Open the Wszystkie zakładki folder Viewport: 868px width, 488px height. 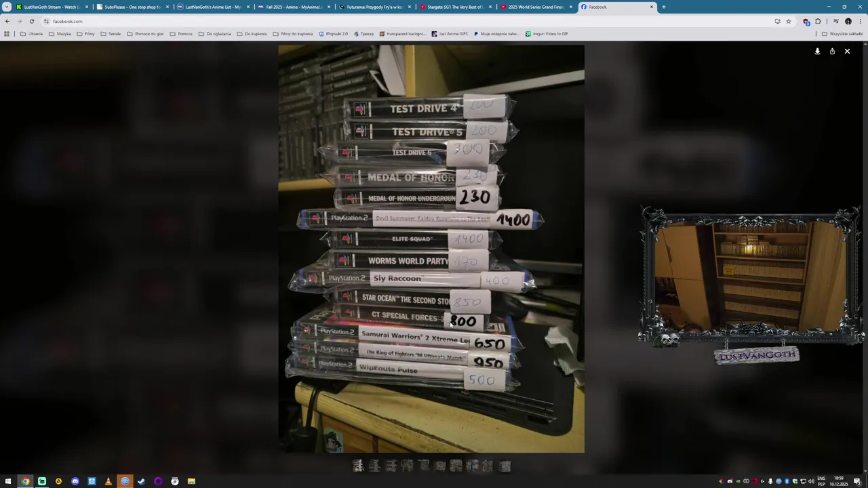click(x=843, y=33)
